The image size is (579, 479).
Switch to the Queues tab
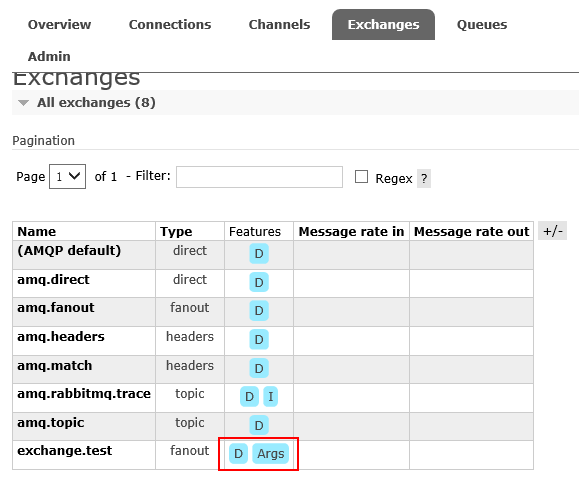(x=482, y=24)
